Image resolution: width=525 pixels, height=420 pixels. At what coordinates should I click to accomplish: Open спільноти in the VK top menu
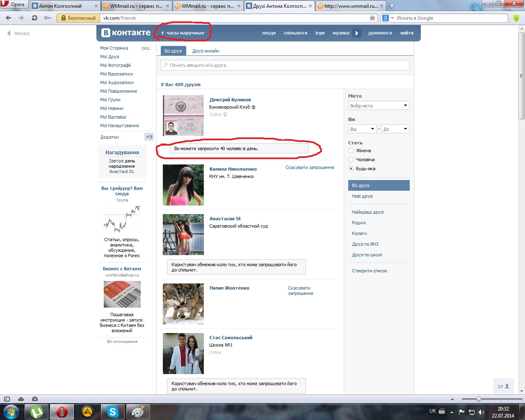pos(296,33)
